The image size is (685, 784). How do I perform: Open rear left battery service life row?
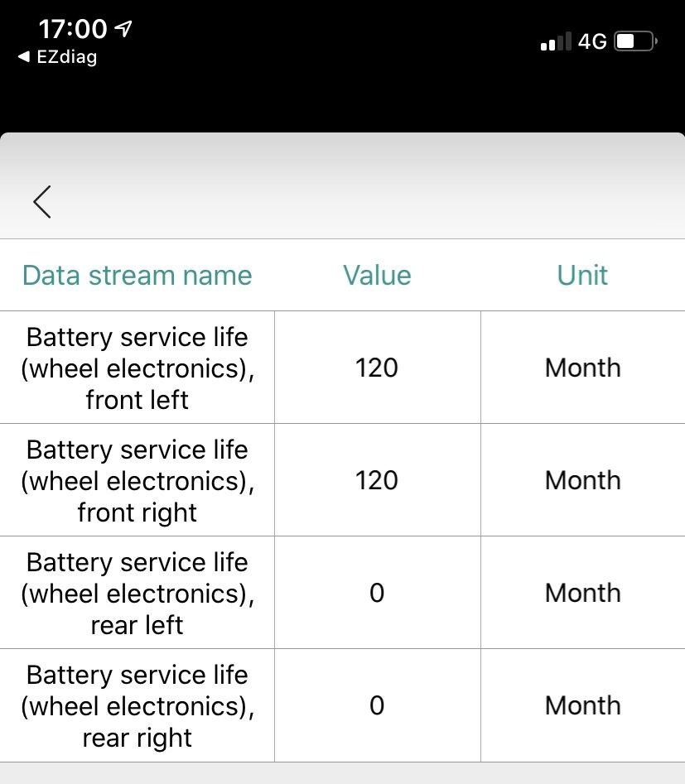point(137,594)
